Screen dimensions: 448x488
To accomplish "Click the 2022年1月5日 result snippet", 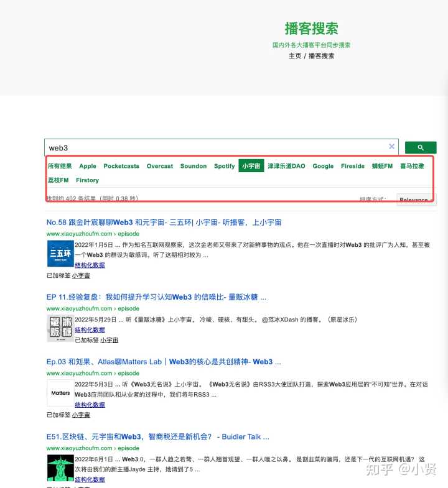I will click(252, 250).
